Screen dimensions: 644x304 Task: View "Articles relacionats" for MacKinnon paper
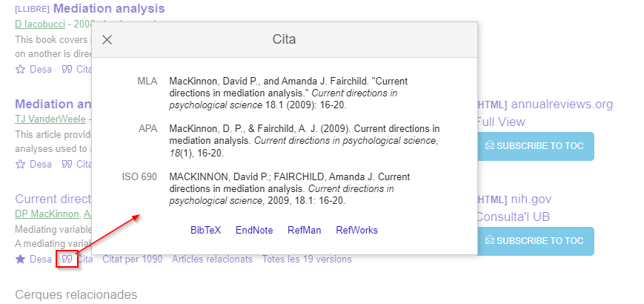coord(212,259)
